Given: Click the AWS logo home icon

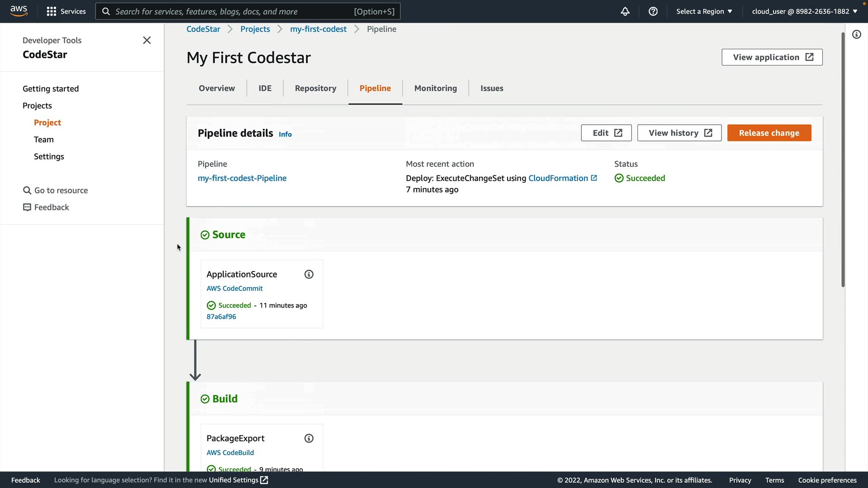Looking at the screenshot, I should (x=19, y=11).
